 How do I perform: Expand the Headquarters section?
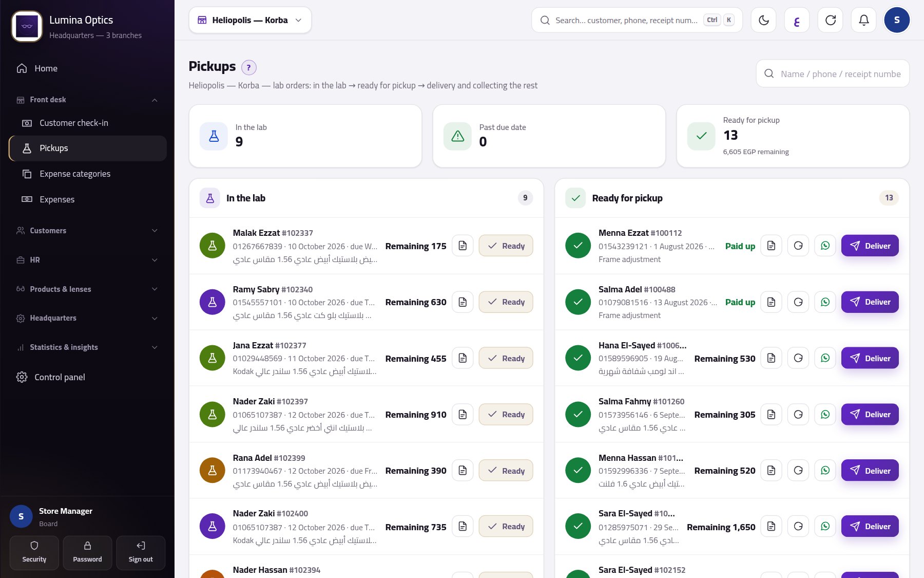[87, 318]
